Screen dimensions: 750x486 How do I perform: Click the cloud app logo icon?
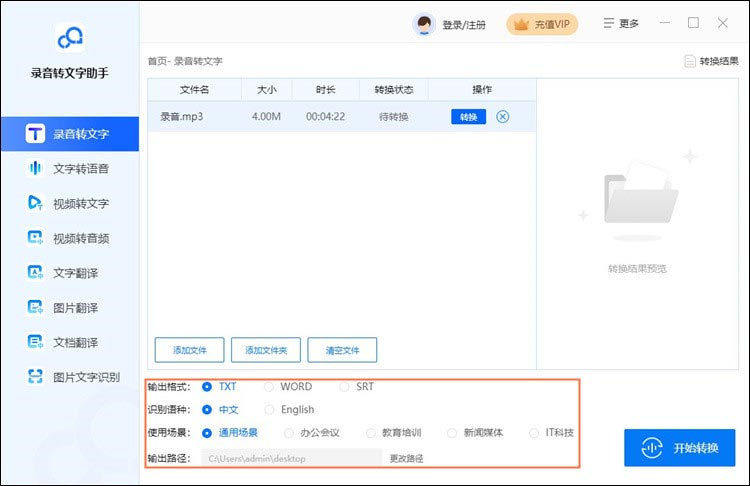coord(70,38)
